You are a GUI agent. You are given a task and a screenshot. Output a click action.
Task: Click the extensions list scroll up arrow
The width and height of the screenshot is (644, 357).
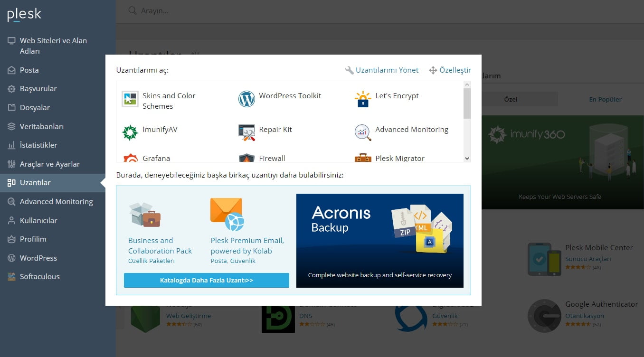(x=467, y=85)
